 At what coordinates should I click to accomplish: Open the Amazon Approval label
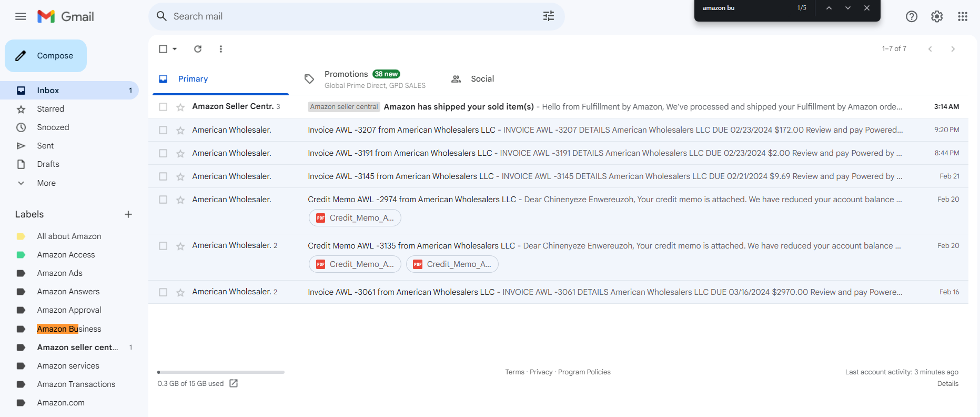(x=69, y=310)
